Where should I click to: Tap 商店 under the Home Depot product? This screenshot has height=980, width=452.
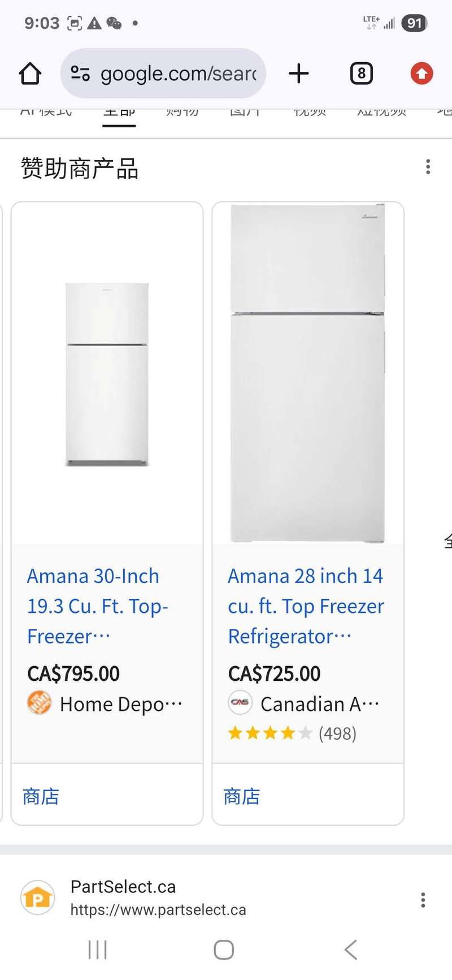pyautogui.click(x=41, y=796)
